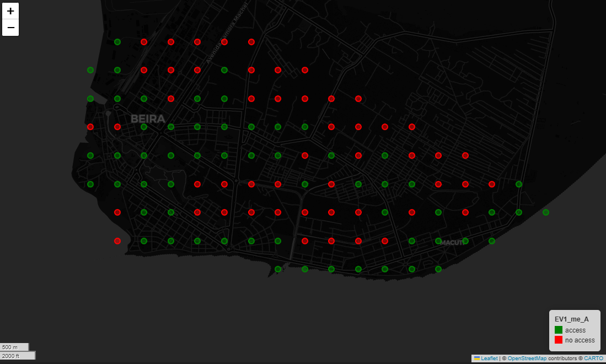Select the red marker beside Avenida Samora Machel
Viewport: 606px width, 364px height.
[x=224, y=41]
